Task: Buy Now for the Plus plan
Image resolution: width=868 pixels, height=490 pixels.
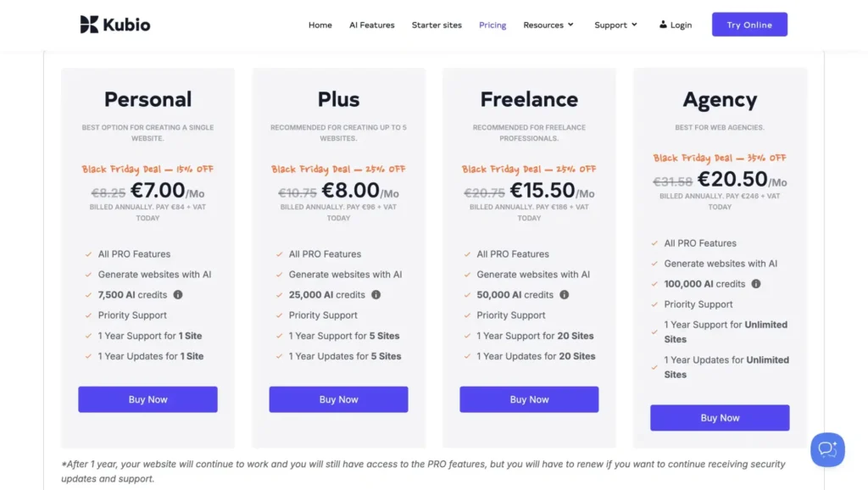Action: point(338,399)
